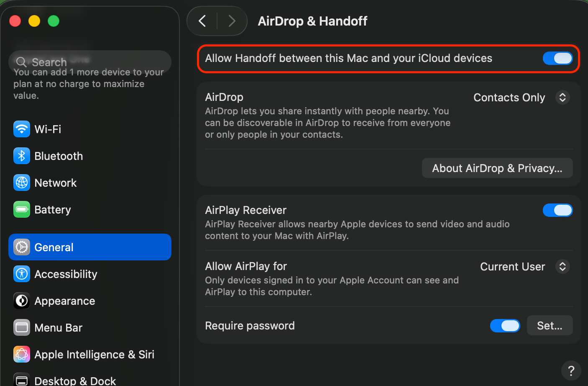Image resolution: width=588 pixels, height=386 pixels.
Task: Click the 'add 1 more device' plan notice
Action: tap(89, 84)
